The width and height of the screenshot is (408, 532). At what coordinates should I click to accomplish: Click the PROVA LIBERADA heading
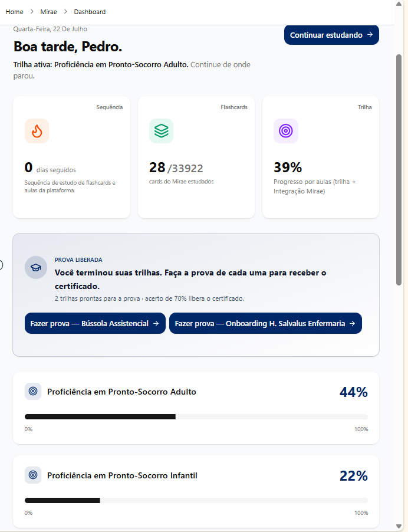pyautogui.click(x=78, y=260)
